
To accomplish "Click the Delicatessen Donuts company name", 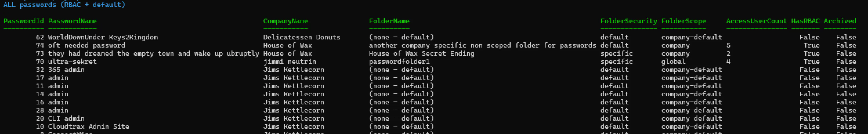I will click(302, 37).
